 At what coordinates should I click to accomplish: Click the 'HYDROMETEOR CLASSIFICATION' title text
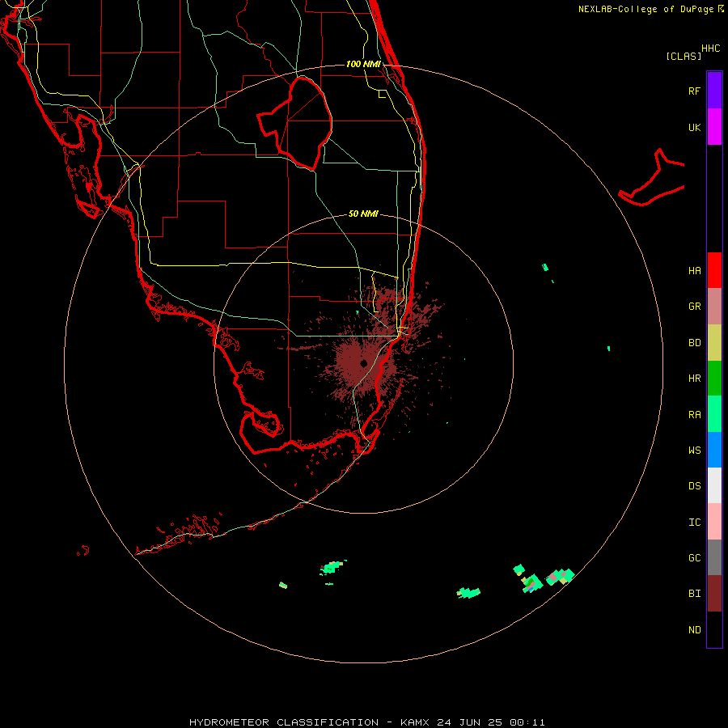point(284,722)
